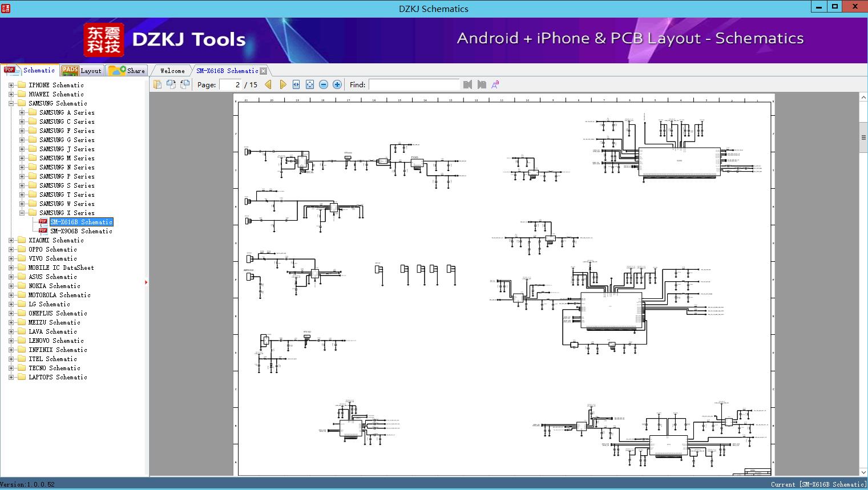Collapse the left tree panel with the red arrow
The image size is (868, 490).
(x=146, y=282)
